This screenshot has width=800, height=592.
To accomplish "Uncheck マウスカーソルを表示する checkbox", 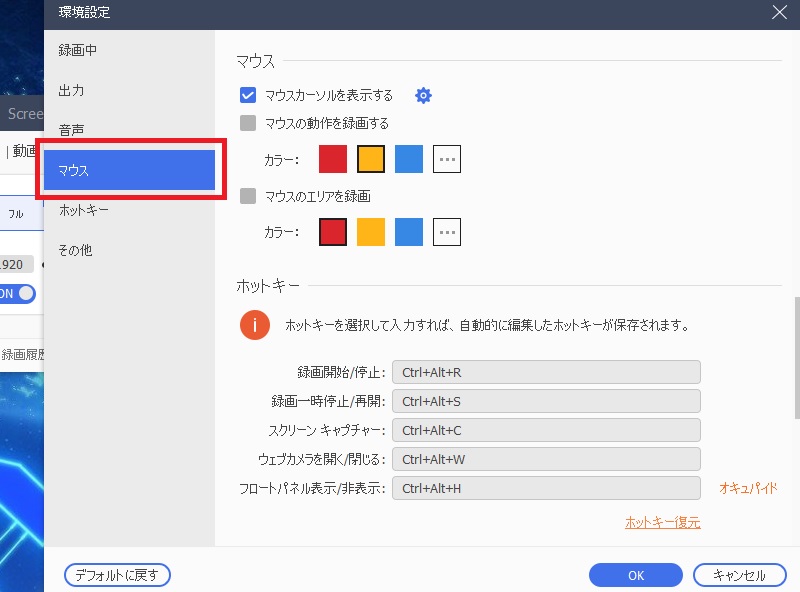I will click(x=248, y=95).
